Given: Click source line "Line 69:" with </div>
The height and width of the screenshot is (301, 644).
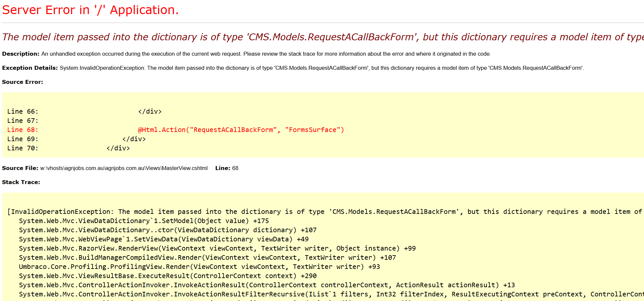Looking at the screenshot, I should [76, 139].
